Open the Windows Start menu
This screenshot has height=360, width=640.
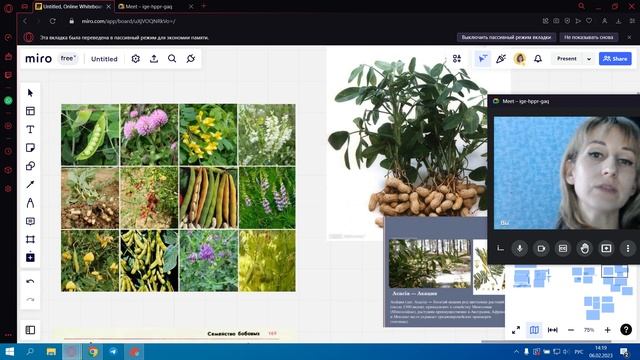point(9,351)
